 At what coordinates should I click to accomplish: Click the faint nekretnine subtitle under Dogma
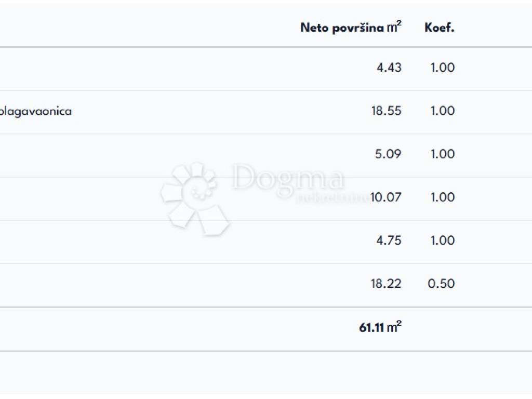332,197
